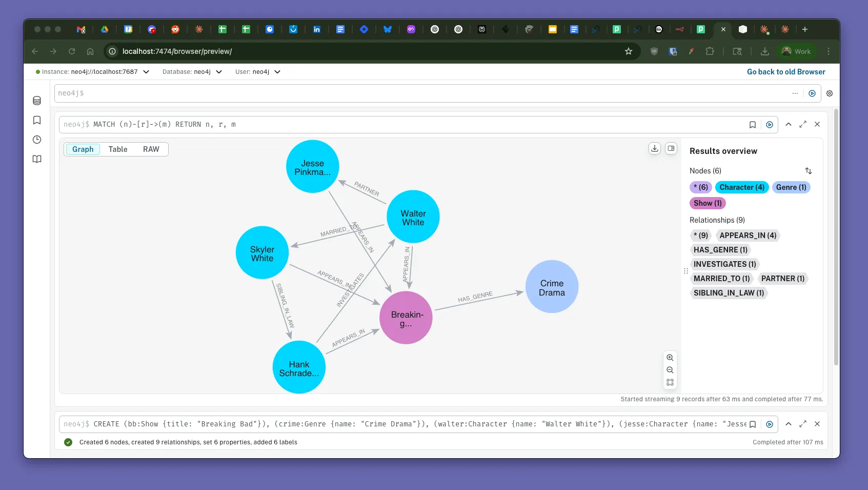Select the pink Show (1) label swatch
Screen dimensions: 868x490
(x=707, y=203)
